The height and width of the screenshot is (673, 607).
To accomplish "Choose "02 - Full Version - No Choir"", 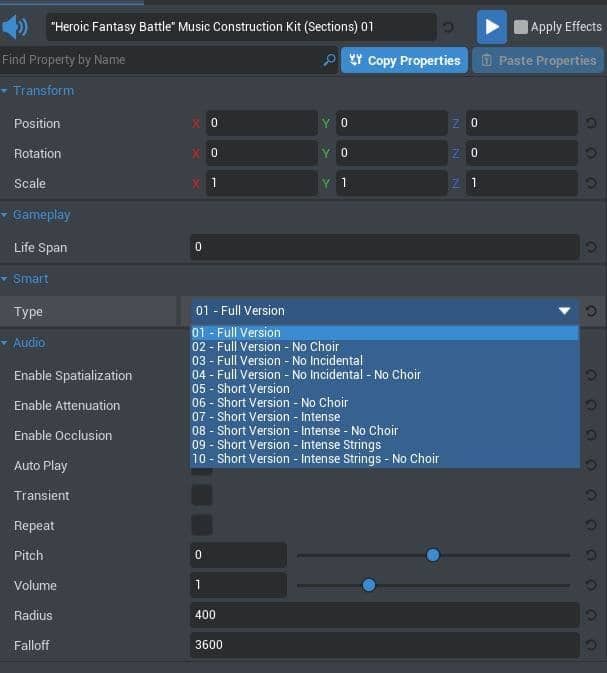I will [265, 347].
